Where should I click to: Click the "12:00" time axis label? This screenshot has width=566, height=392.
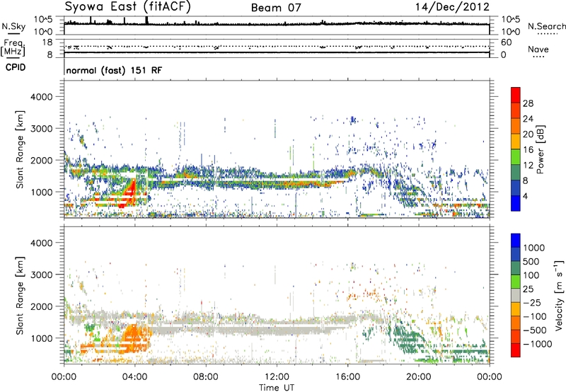point(277,377)
